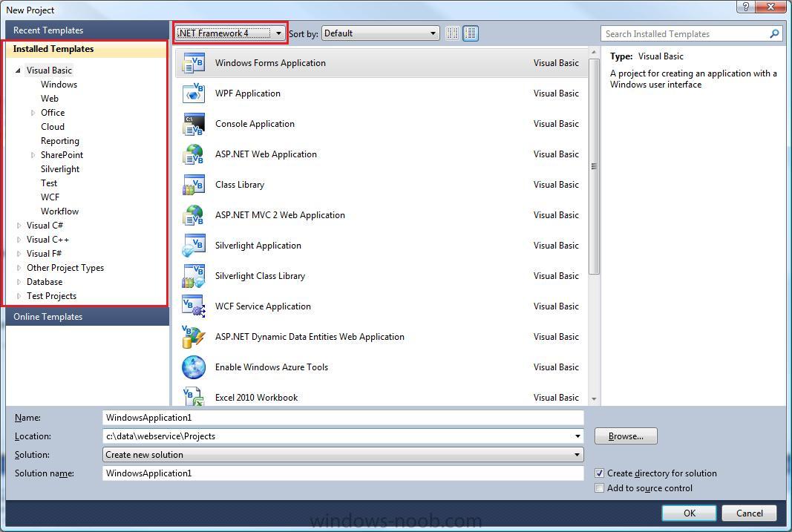Select the Excel 2010 Workbook icon
Screen dimensions: 792x532
(x=194, y=396)
